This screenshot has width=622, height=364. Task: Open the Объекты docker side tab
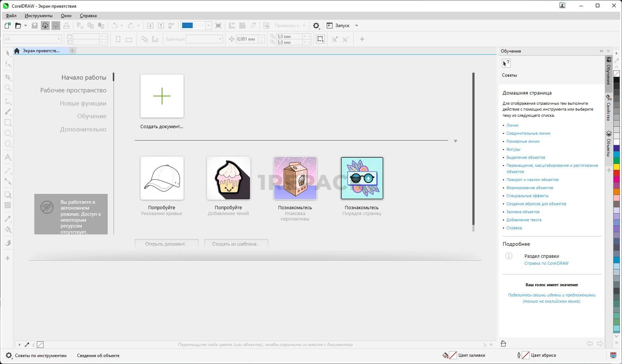tap(608, 143)
